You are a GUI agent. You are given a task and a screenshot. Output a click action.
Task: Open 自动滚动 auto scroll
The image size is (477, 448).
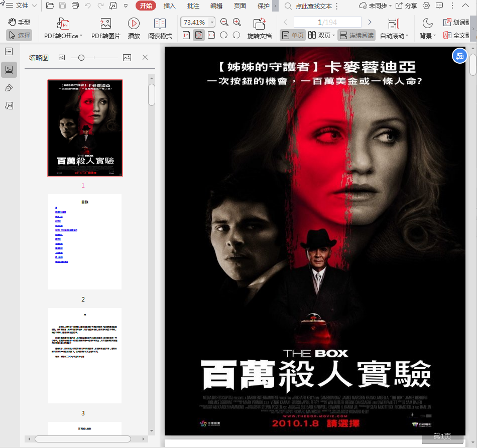tap(394, 29)
